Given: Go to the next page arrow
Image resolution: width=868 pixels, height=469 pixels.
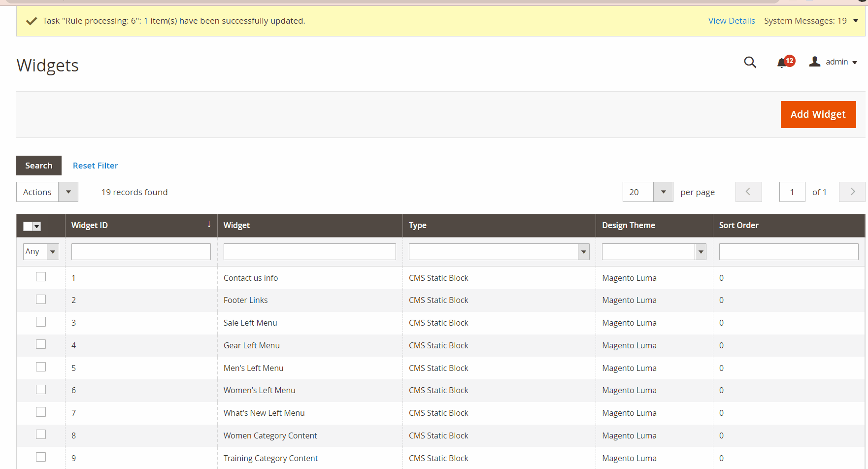Looking at the screenshot, I should [x=852, y=192].
